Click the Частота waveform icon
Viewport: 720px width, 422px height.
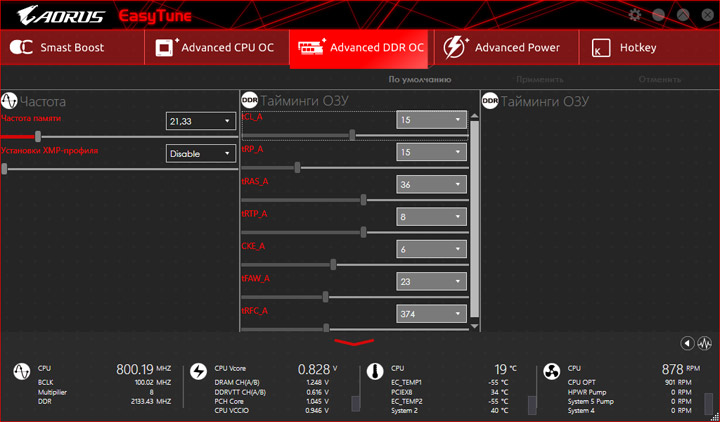tap(9, 101)
